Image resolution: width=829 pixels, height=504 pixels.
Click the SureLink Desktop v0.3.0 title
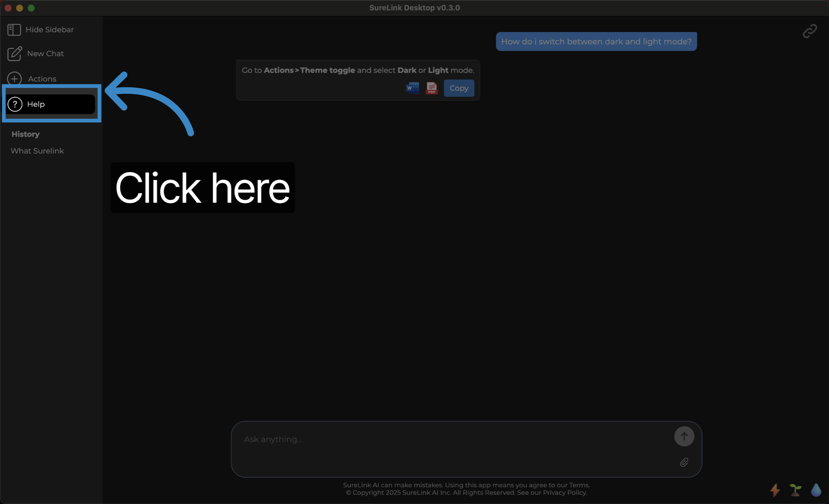coord(414,8)
